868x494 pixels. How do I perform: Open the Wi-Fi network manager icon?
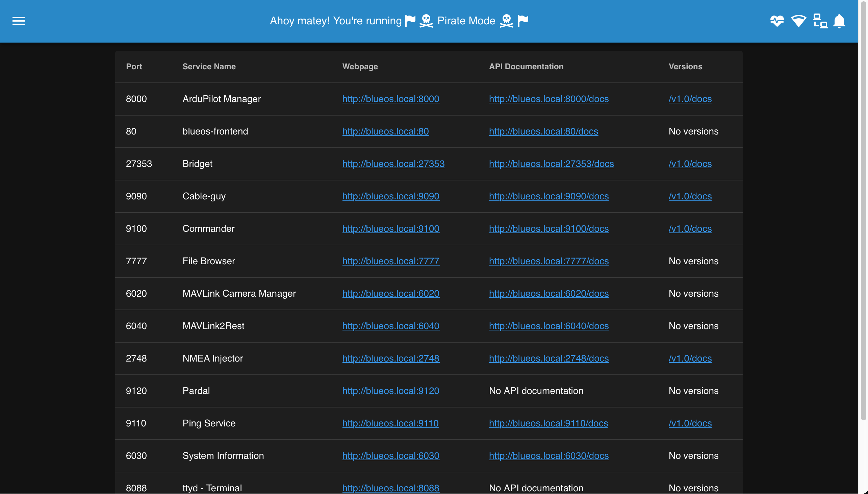click(798, 21)
